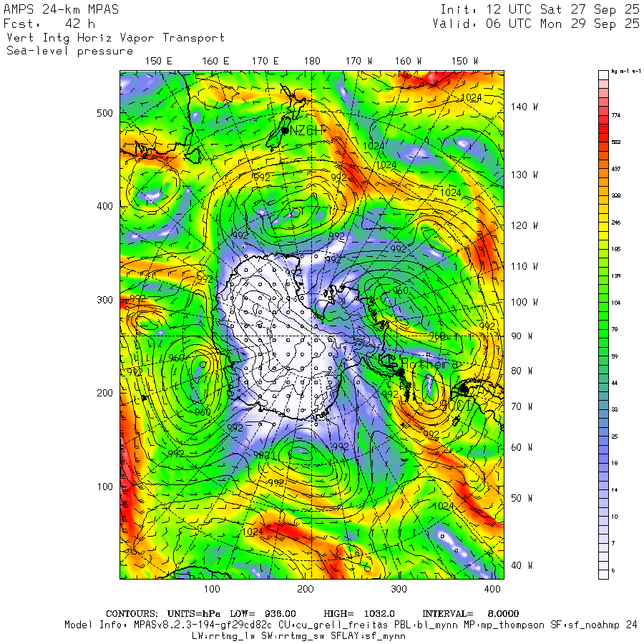
Task: Click the '160 W' longitude label
Action: pos(408,62)
